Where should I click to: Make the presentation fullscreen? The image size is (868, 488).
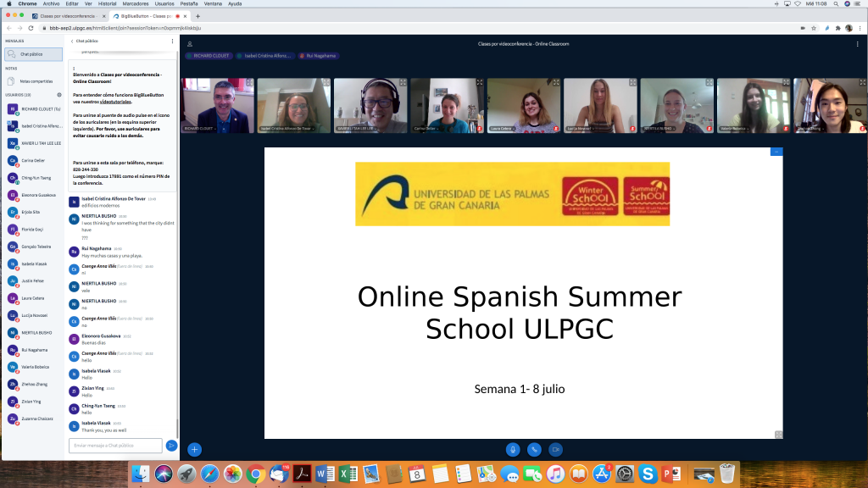click(778, 435)
